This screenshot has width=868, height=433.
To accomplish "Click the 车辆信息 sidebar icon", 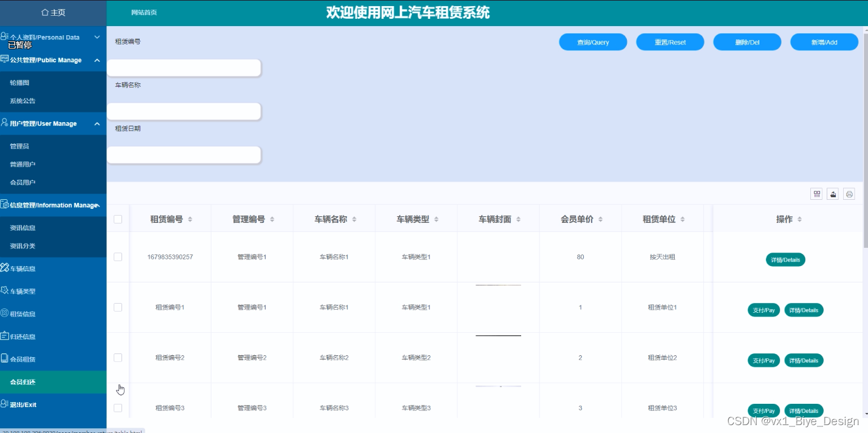I will click(x=4, y=268).
